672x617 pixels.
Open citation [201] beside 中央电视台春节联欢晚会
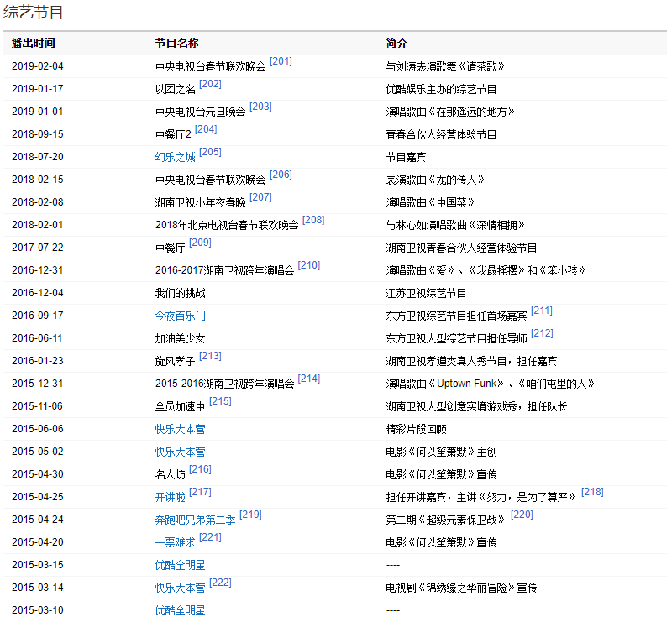(x=281, y=61)
